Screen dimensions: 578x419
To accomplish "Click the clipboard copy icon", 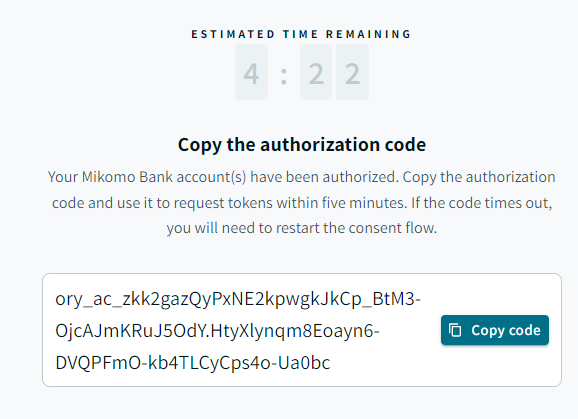I will 455,330.
